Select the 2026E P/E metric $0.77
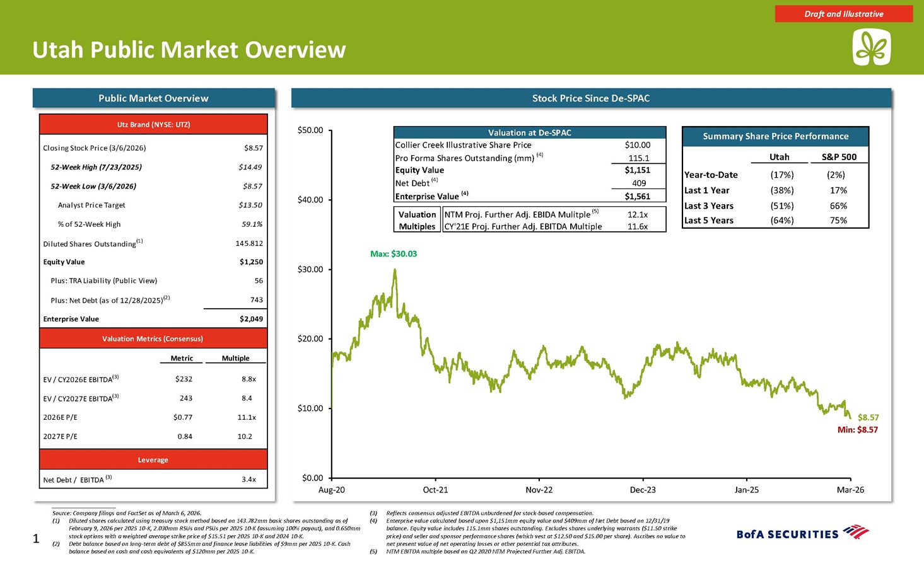 click(182, 417)
